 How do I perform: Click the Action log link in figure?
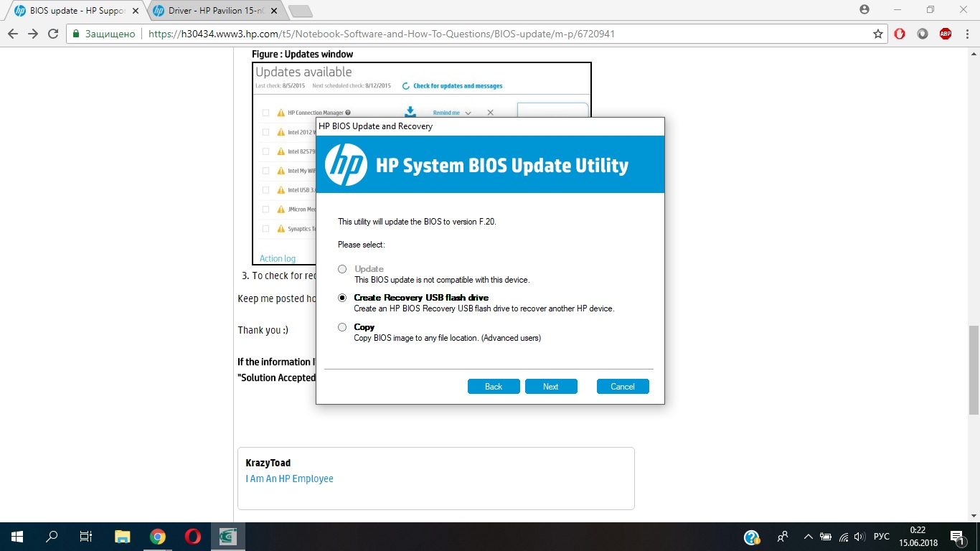[x=278, y=258]
